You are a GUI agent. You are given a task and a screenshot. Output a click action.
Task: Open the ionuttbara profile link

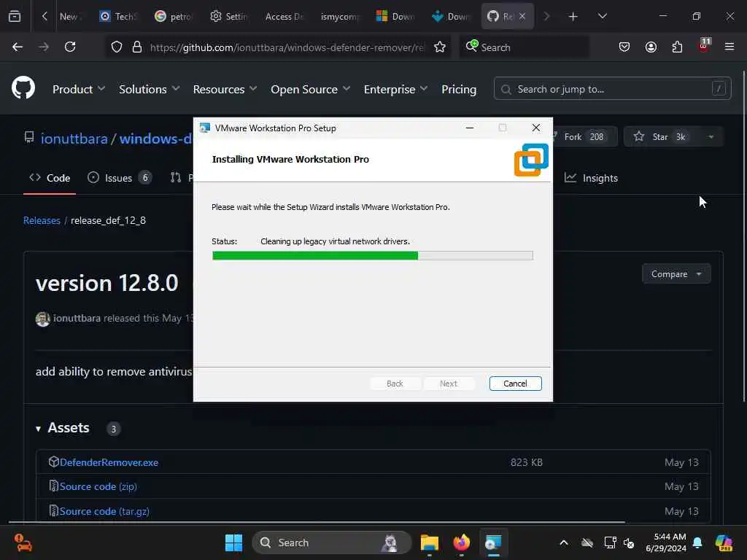(74, 139)
